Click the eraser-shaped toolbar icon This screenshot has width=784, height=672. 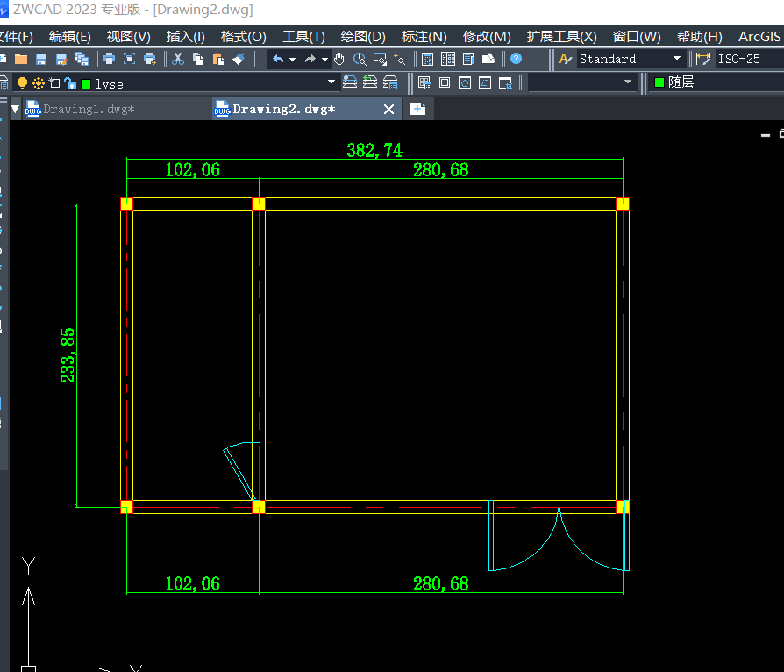pos(488,59)
